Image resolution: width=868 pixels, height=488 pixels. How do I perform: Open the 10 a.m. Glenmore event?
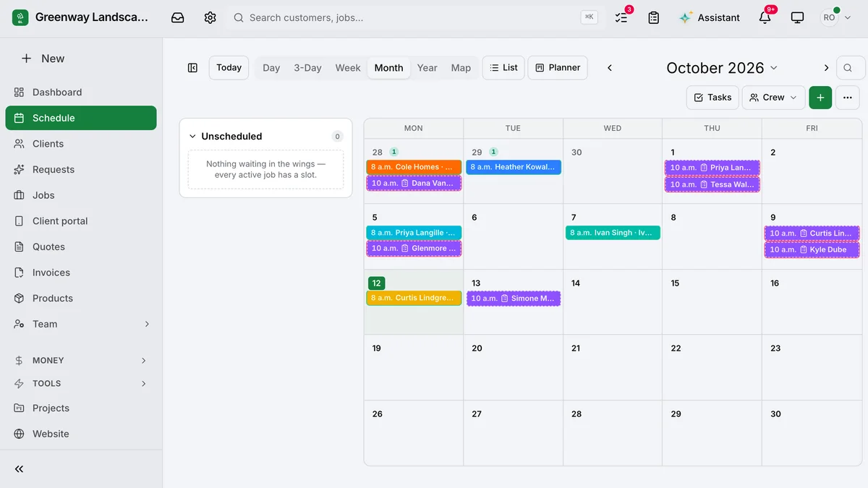[x=414, y=249]
